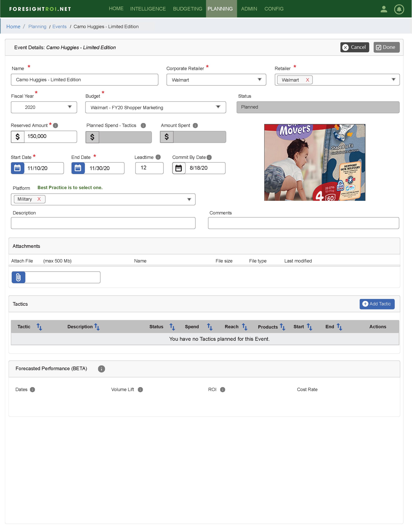Click the paperclip attach file icon

click(x=18, y=277)
